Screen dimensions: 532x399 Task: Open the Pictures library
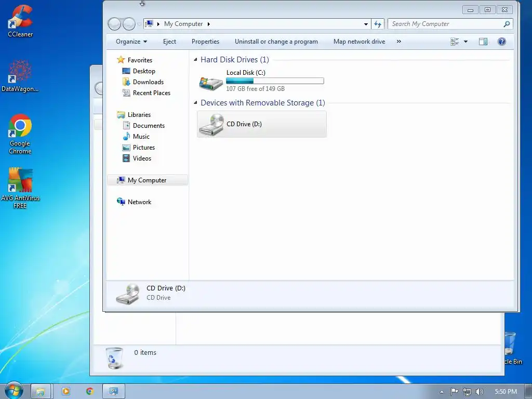pos(143,147)
